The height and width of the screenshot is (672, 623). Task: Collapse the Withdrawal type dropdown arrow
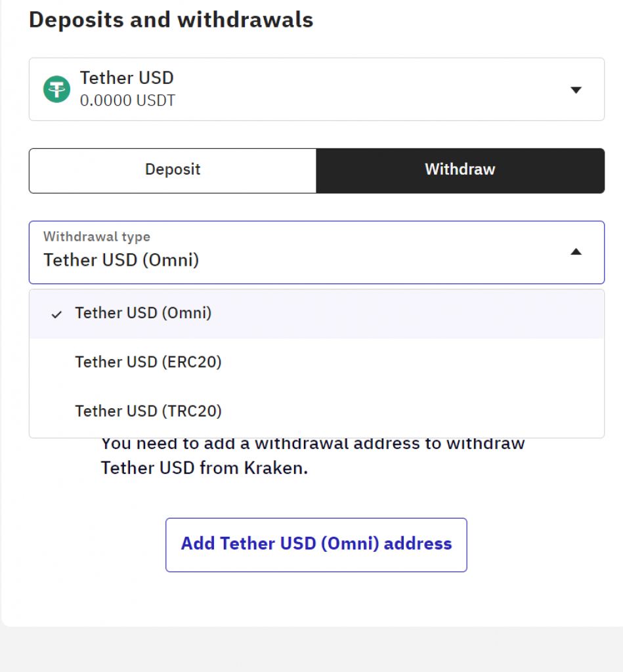click(576, 251)
